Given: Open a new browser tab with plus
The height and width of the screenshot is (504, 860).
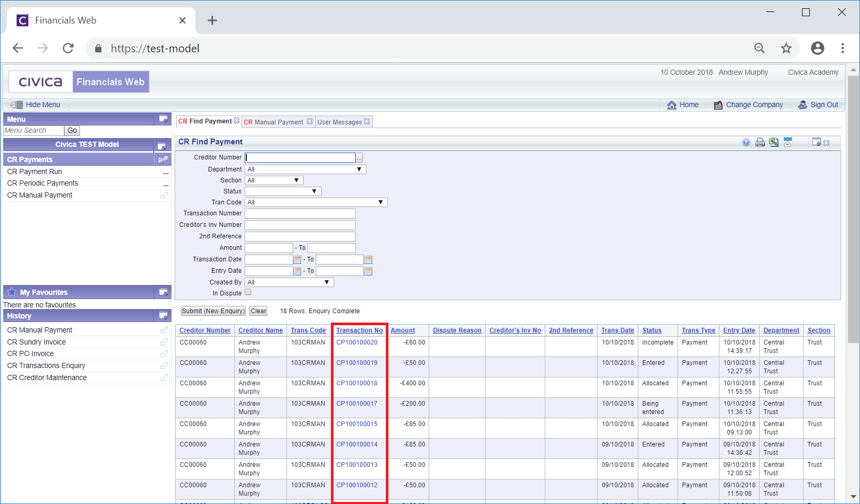Looking at the screenshot, I should pos(212,20).
